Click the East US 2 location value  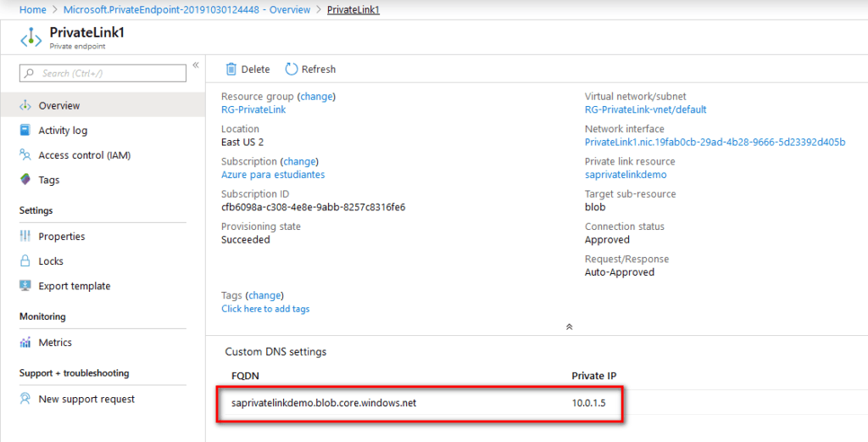click(x=242, y=143)
